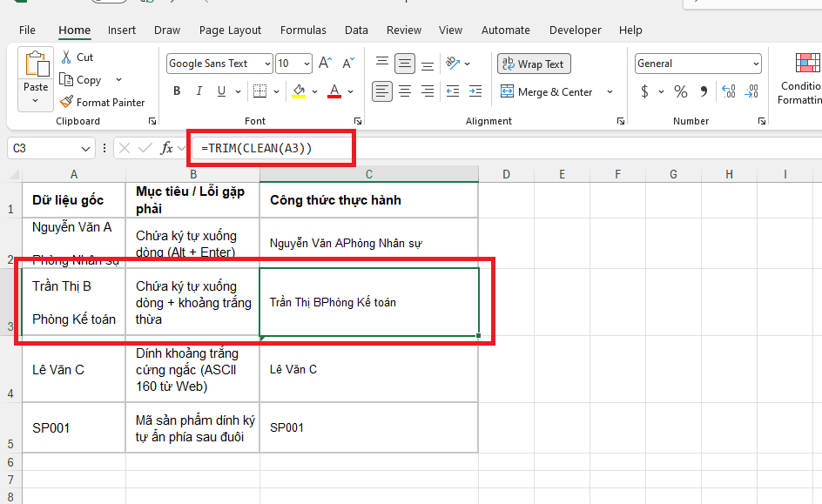
Task: Select row 6 header
Action: pos(10,462)
